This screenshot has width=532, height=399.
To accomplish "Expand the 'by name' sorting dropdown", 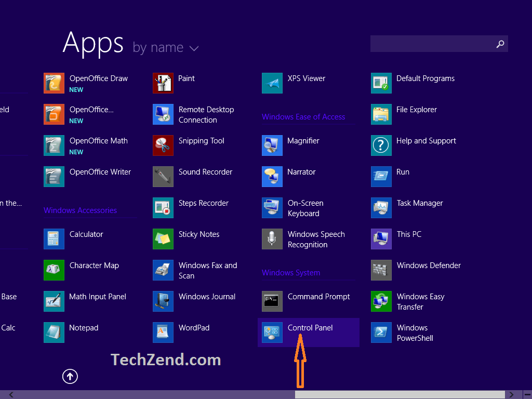I will pyautogui.click(x=166, y=47).
